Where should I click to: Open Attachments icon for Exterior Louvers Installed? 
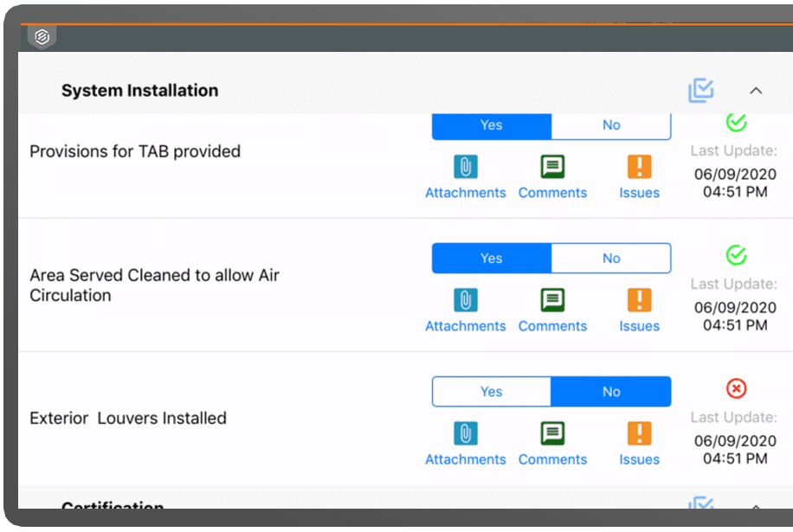(466, 433)
